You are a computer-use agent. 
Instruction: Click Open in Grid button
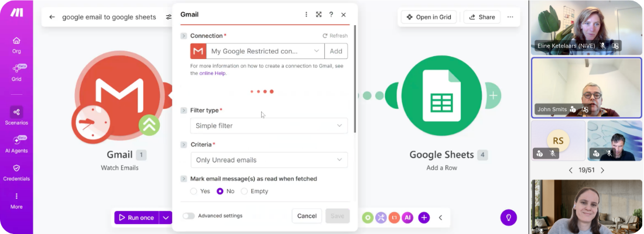(x=429, y=17)
